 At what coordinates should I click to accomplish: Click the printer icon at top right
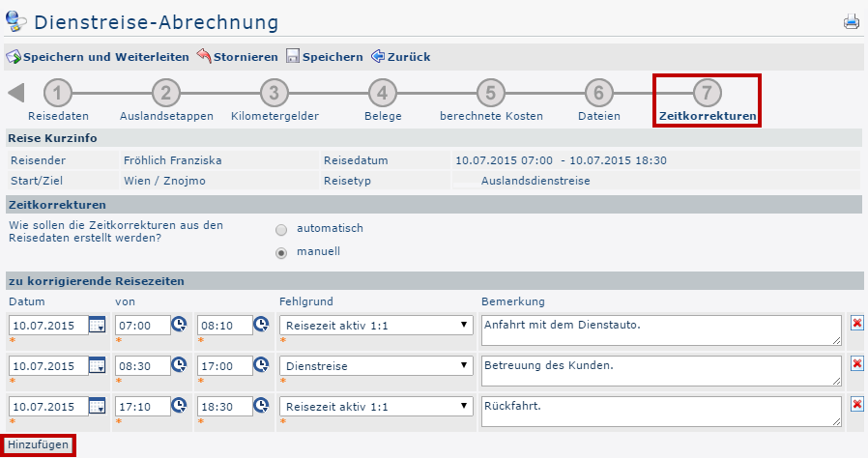point(851,21)
